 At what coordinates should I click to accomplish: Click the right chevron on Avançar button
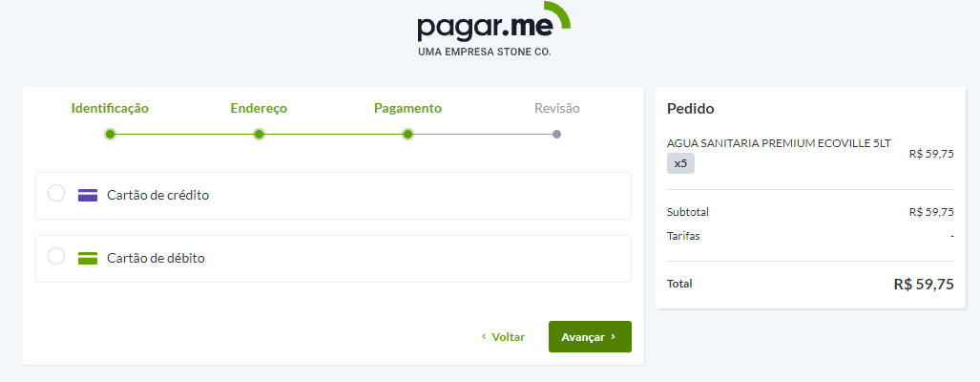pyautogui.click(x=614, y=337)
